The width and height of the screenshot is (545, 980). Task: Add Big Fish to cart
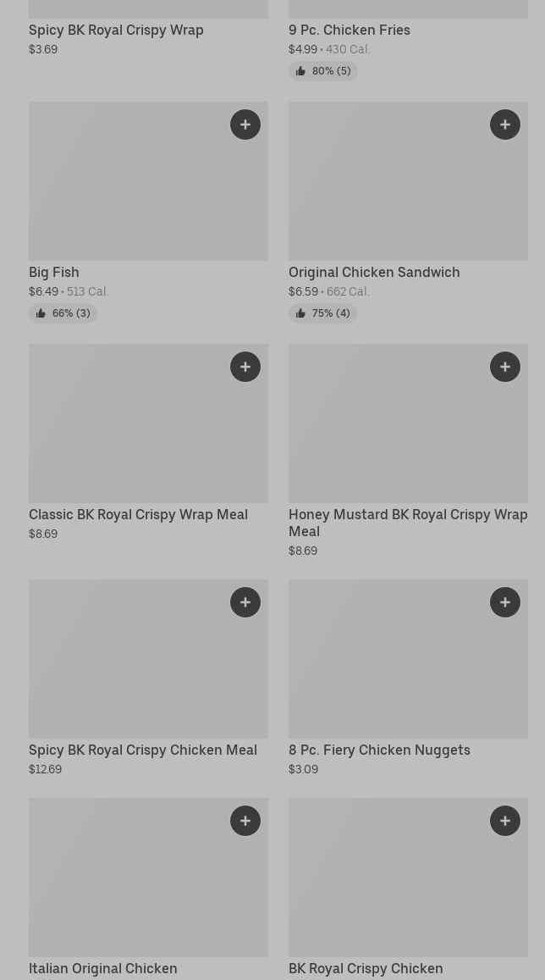coord(245,125)
